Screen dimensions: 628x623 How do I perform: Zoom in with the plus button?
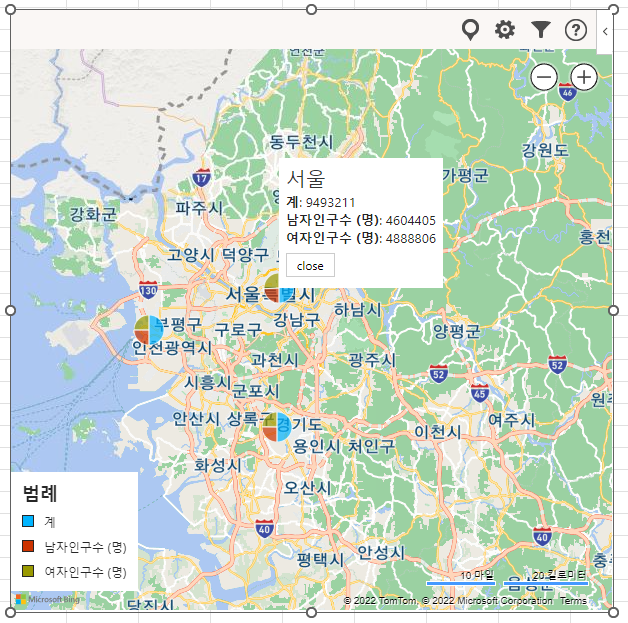[x=584, y=77]
